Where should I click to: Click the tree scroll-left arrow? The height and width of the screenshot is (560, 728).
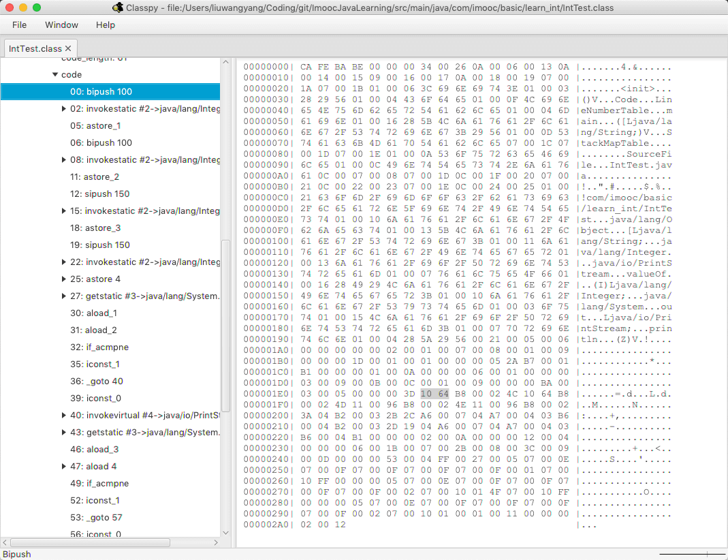[5, 542]
